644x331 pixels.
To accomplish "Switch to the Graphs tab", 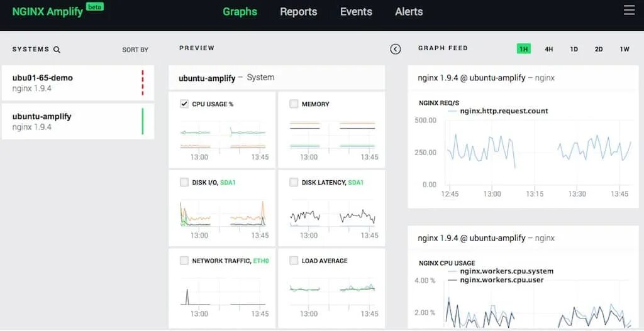I will coord(240,11).
